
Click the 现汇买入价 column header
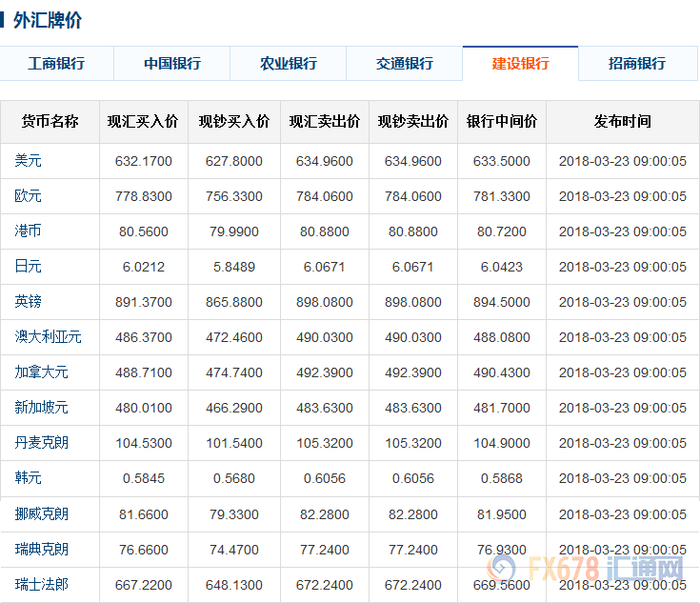(x=143, y=122)
